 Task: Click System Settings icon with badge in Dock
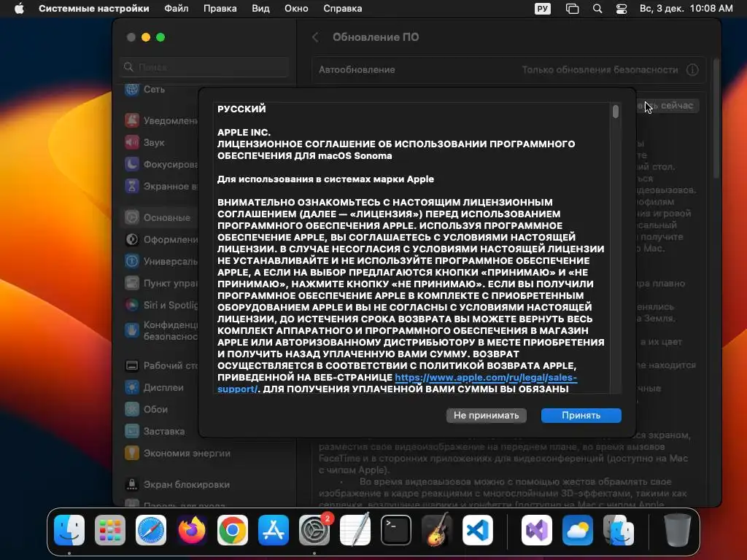point(314,530)
